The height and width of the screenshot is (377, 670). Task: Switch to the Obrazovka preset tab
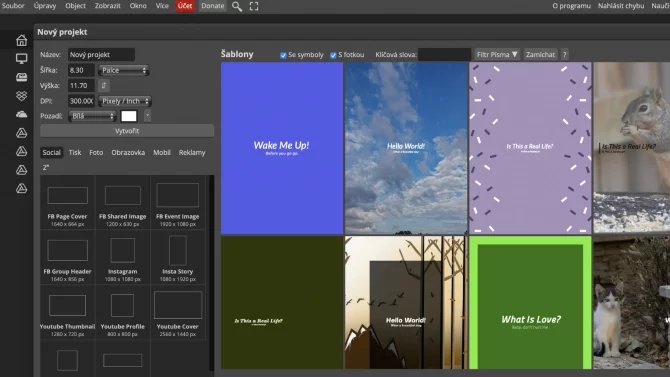[128, 153]
